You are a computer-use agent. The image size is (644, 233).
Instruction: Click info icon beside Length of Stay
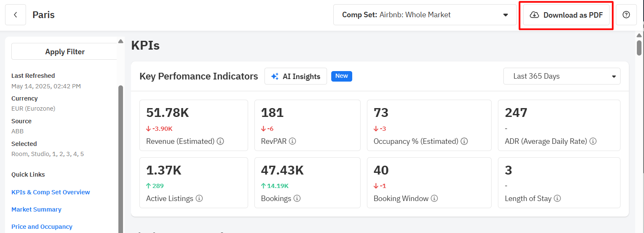557,199
